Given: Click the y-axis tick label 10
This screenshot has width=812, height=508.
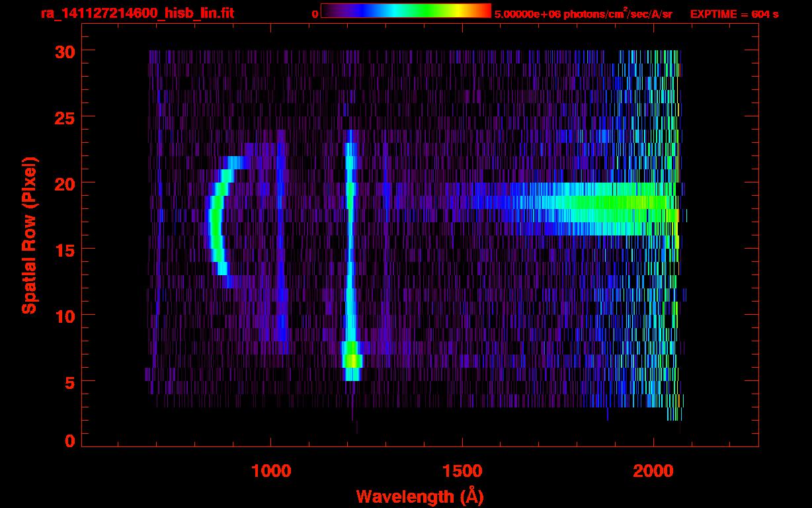Looking at the screenshot, I should [x=64, y=316].
